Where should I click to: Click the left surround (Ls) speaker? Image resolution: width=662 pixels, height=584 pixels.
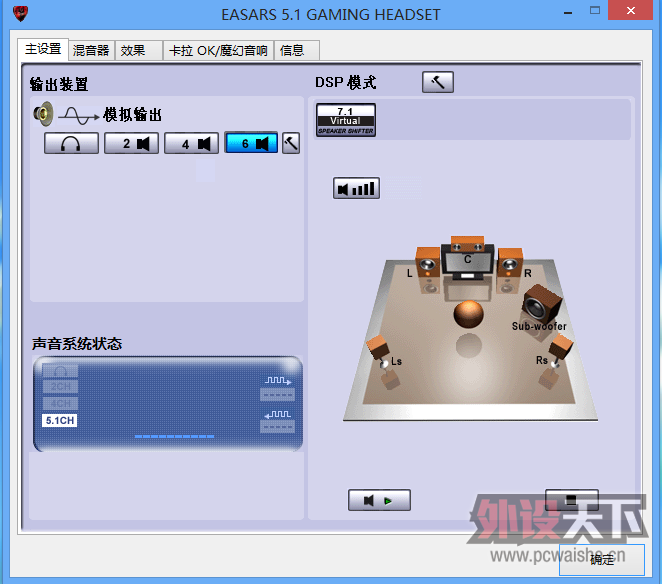coord(379,351)
